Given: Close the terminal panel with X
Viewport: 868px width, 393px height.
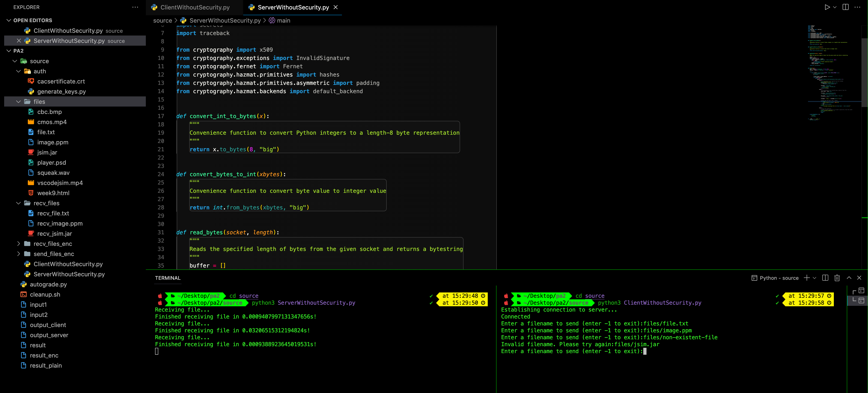Looking at the screenshot, I should coord(859,278).
